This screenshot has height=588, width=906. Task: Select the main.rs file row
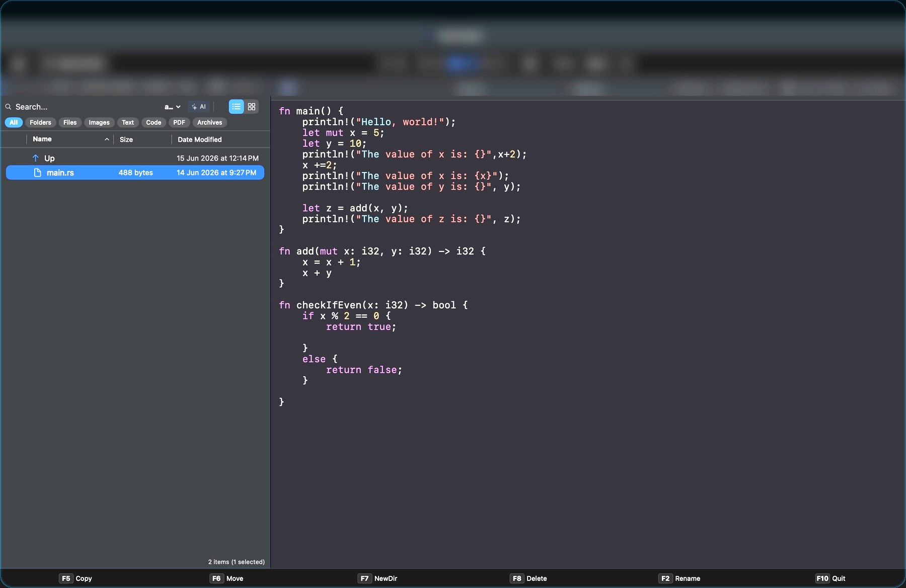click(x=135, y=173)
